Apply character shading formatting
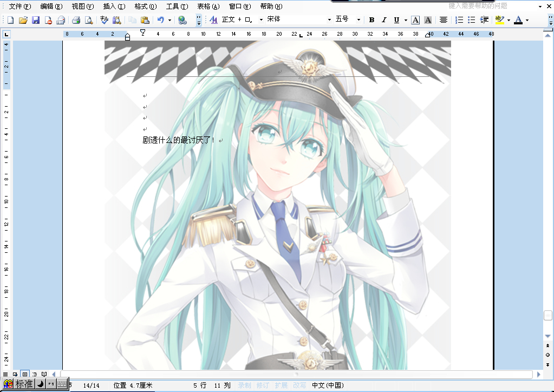554x392 pixels. pyautogui.click(x=428, y=20)
